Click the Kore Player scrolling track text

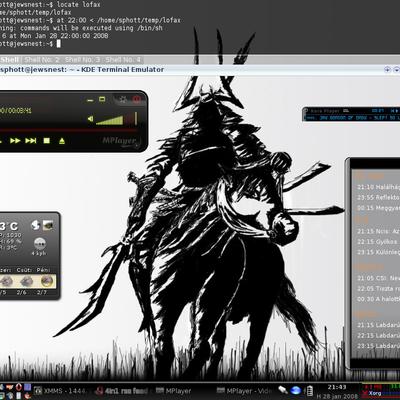[x=353, y=118]
